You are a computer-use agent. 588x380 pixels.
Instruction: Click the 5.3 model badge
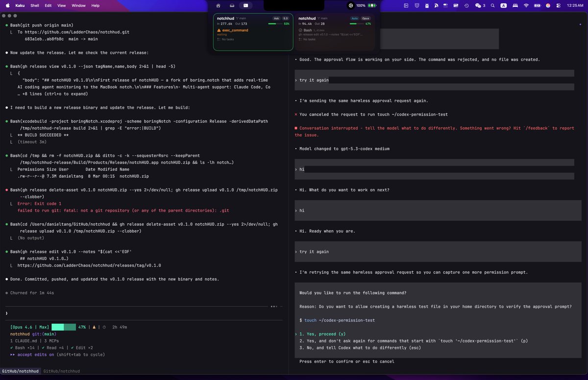click(286, 18)
